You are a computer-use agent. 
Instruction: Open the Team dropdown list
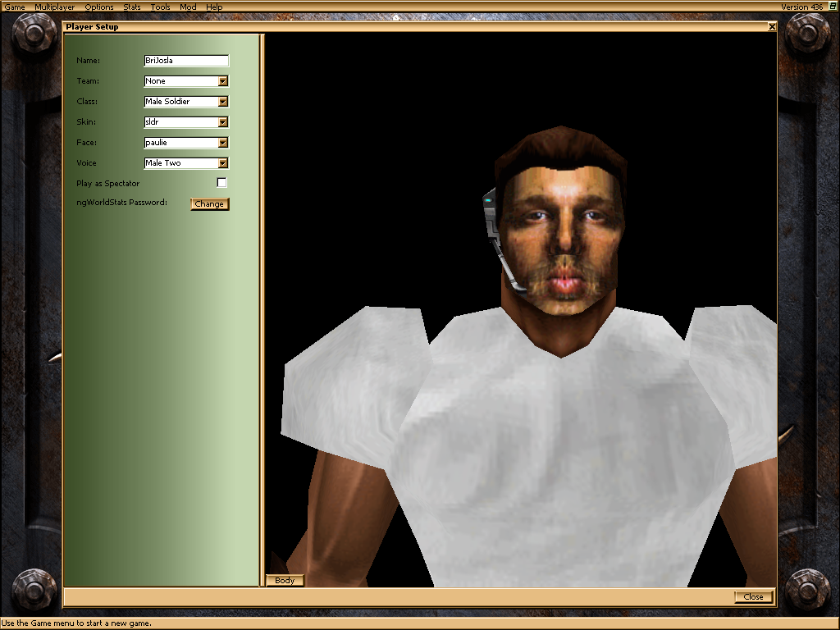(222, 81)
